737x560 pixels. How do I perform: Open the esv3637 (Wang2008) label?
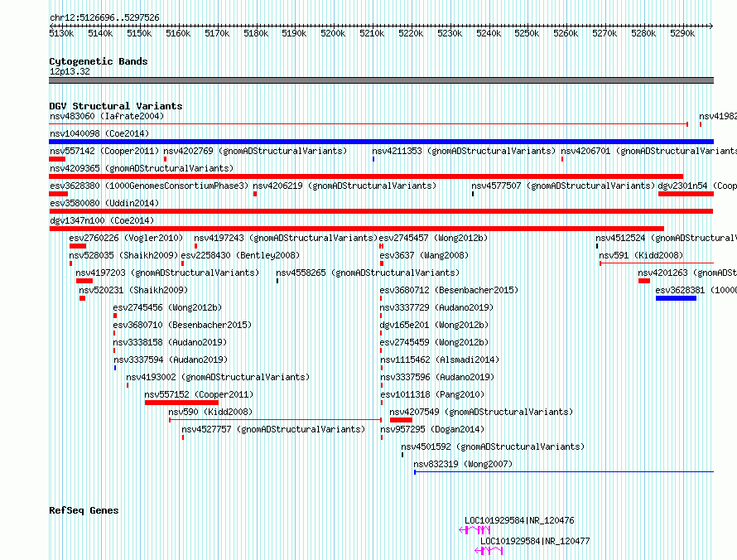coord(424,255)
